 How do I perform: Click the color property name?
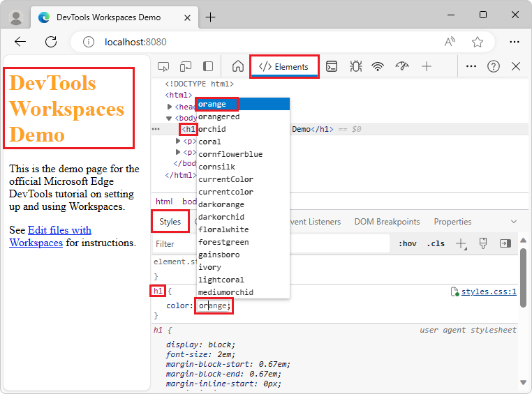tap(178, 305)
